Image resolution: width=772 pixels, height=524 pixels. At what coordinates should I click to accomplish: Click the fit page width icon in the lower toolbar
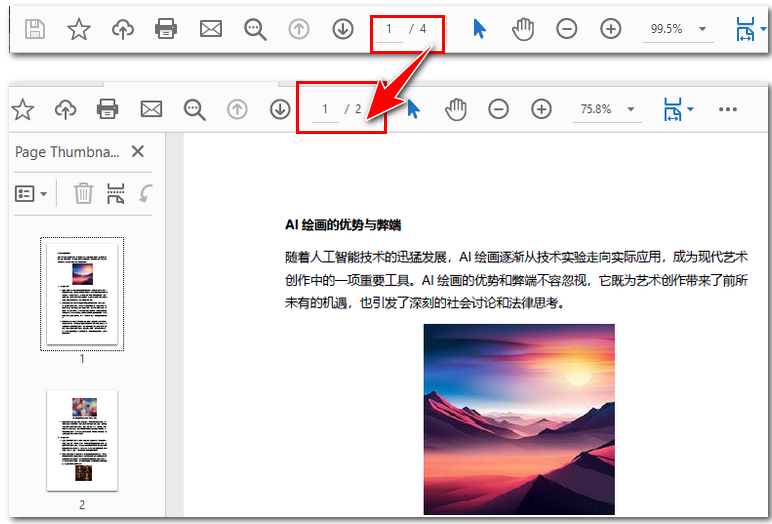tap(673, 109)
